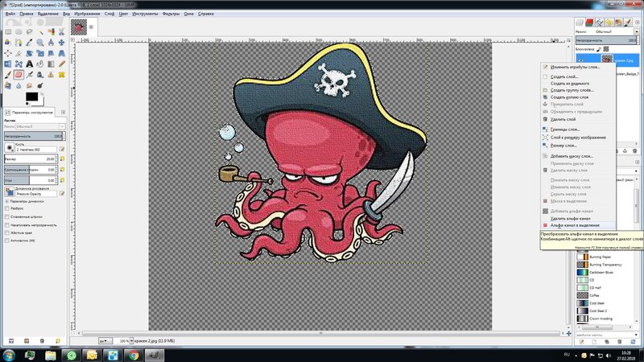Click the black foreground color swatch
Image resolution: width=644 pixels, height=362 pixels.
31,97
